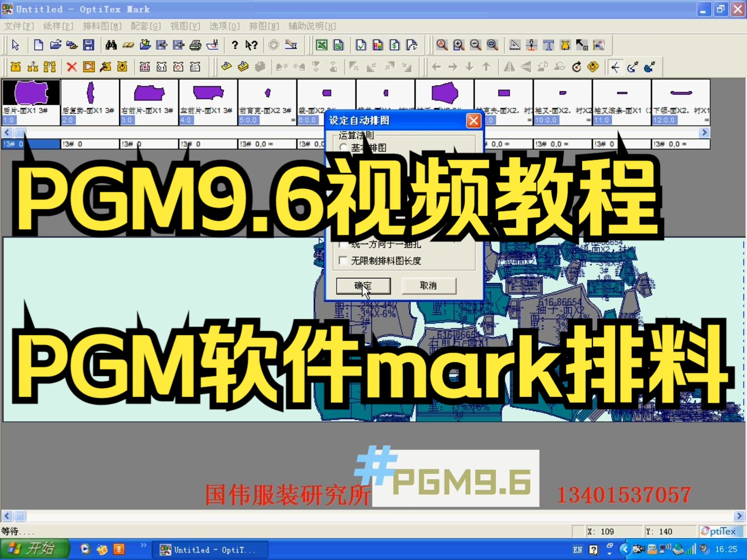Click the rotate piece circular arrow icon
Image resolution: width=747 pixels, height=560 pixels.
tap(576, 66)
